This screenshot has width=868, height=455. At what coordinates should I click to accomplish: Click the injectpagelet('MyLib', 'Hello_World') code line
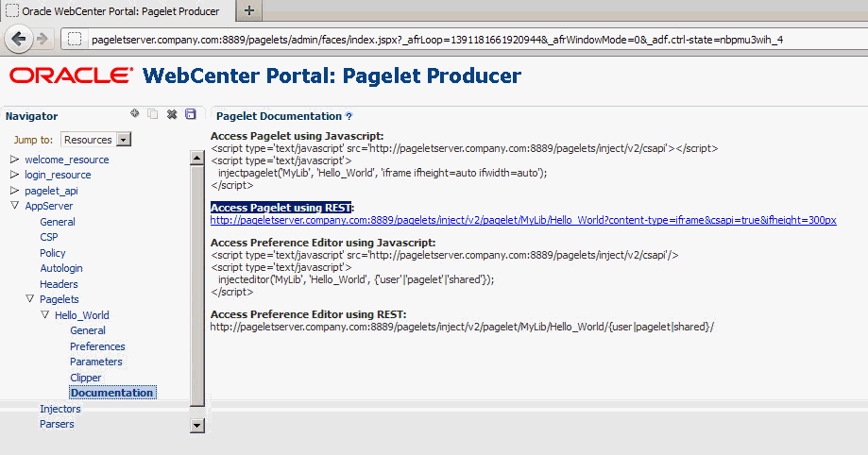point(383,173)
